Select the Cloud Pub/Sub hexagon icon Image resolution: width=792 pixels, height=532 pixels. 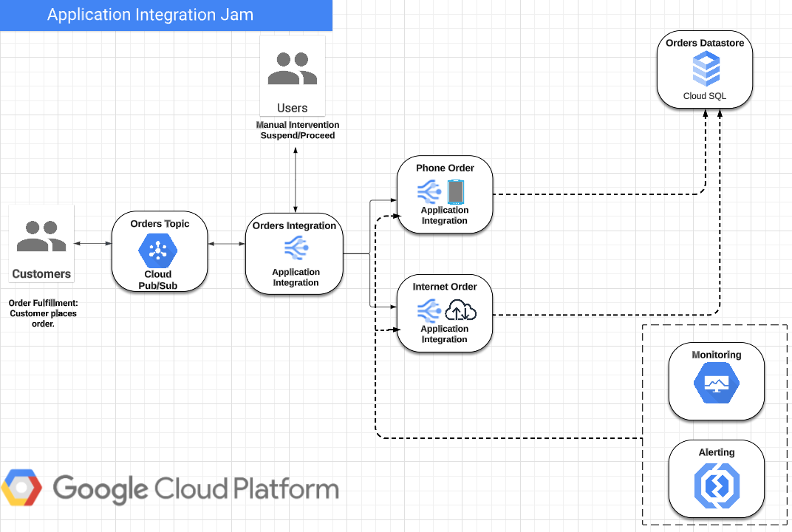158,250
